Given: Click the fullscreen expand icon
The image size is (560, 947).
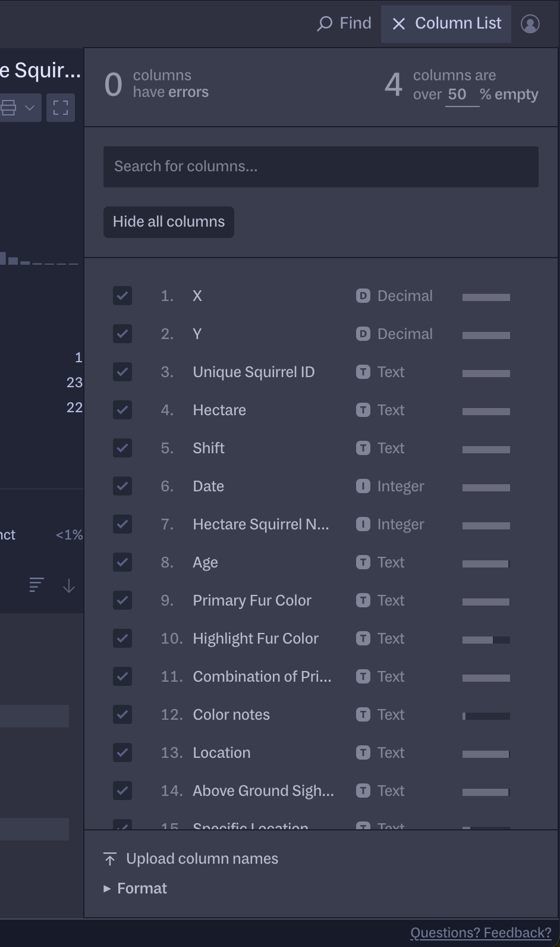Looking at the screenshot, I should click(x=61, y=108).
